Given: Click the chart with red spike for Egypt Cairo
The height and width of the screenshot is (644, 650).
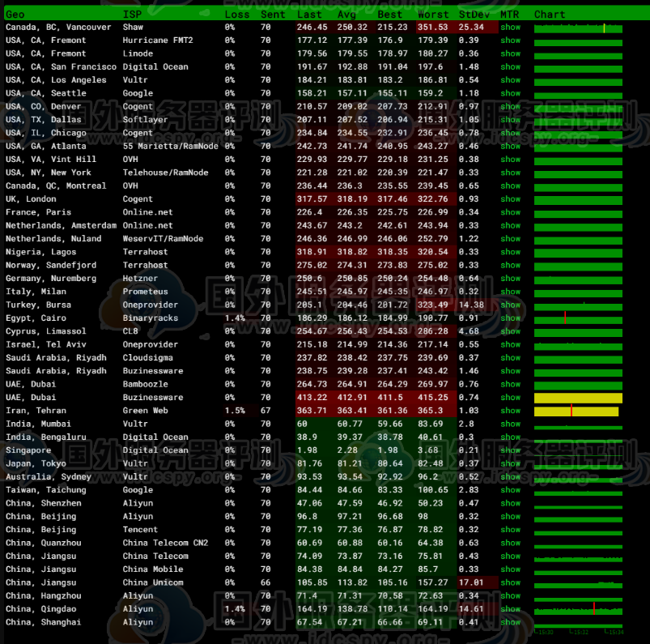Looking at the screenshot, I should pyautogui.click(x=578, y=319).
